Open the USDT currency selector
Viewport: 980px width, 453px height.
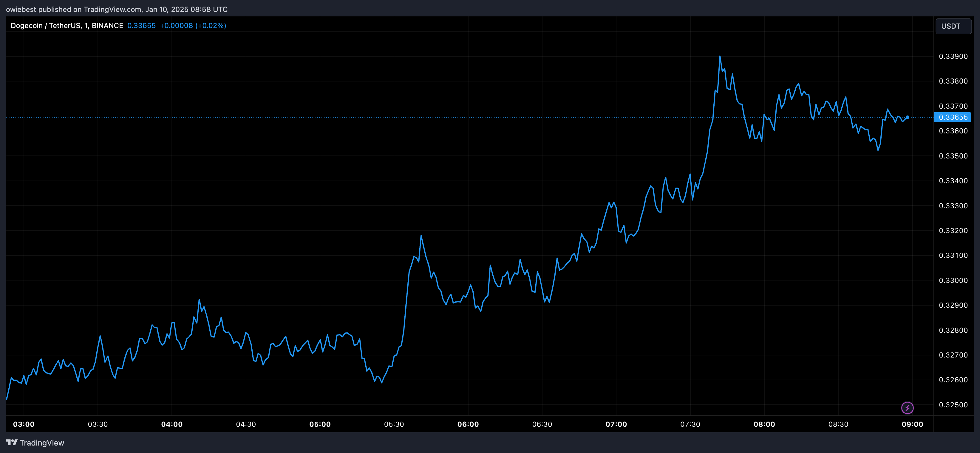click(x=953, y=26)
